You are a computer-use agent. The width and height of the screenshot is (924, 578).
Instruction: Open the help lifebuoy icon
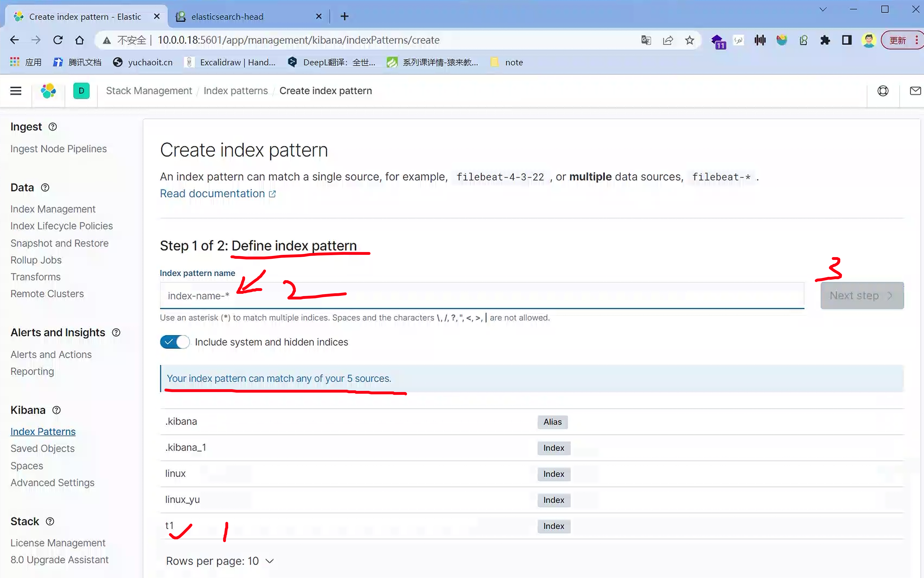(883, 91)
